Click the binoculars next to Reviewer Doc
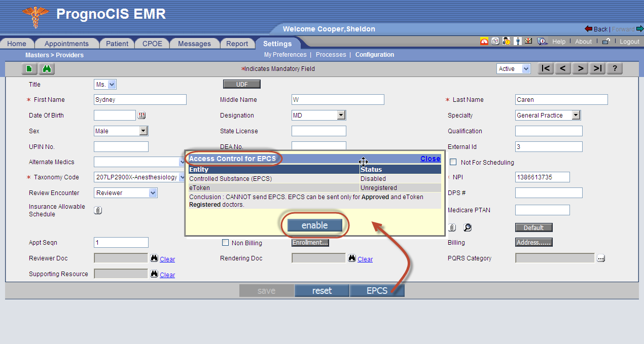The image size is (644, 344). tap(154, 258)
